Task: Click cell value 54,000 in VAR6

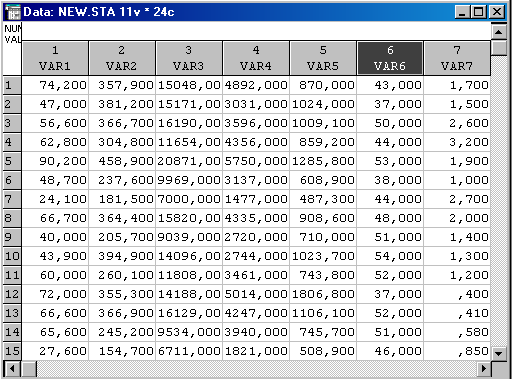Action: tap(390, 256)
